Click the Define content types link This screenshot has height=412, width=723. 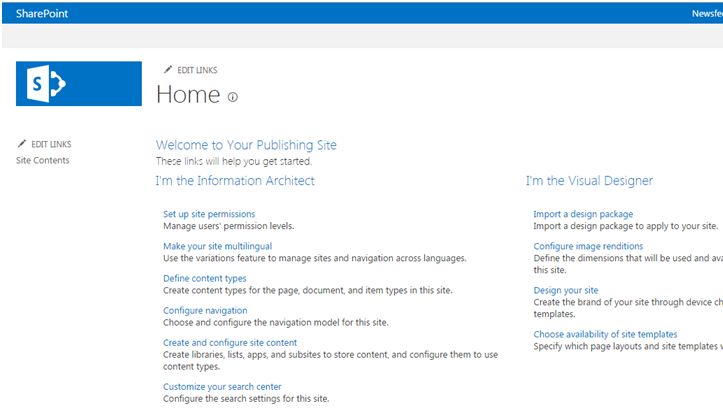pos(204,278)
